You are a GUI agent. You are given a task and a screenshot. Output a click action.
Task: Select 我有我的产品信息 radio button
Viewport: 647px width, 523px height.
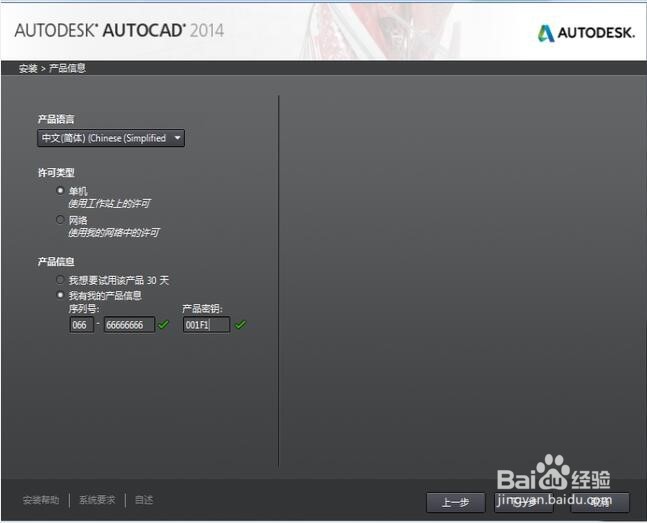[x=60, y=295]
